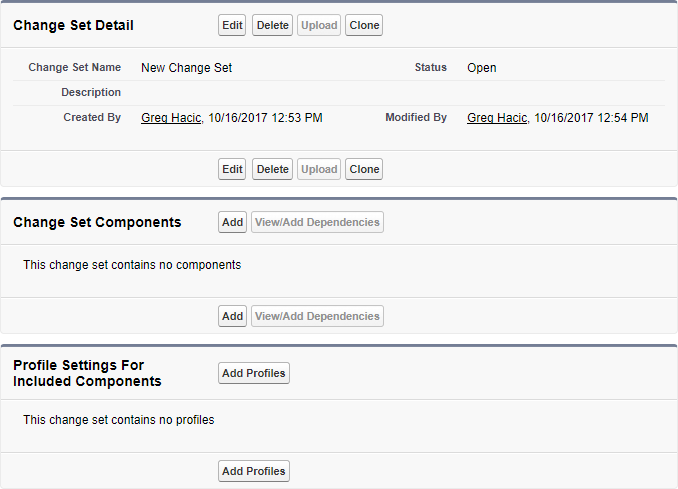Viewport: 678px width, 489px height.
Task: Click the Change Set Components section heading
Action: click(97, 222)
